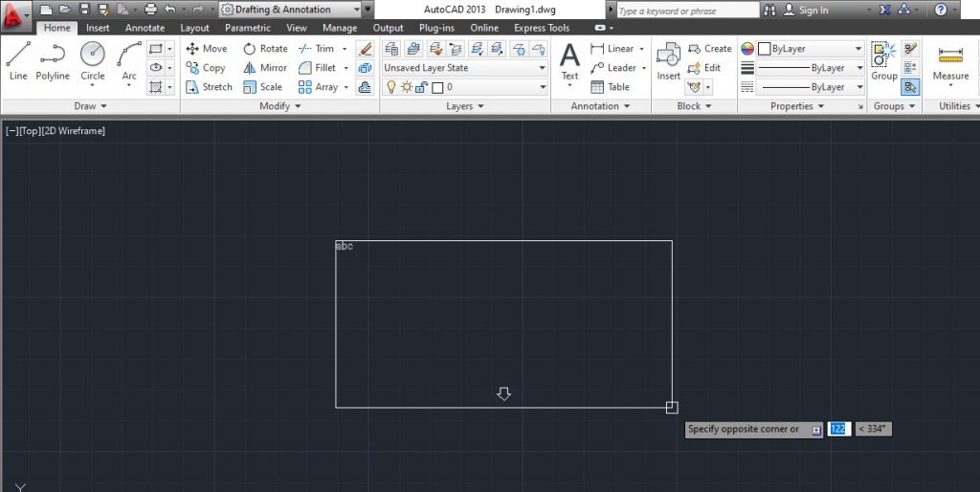
Task: Click the keyword search input field
Action: tap(687, 10)
